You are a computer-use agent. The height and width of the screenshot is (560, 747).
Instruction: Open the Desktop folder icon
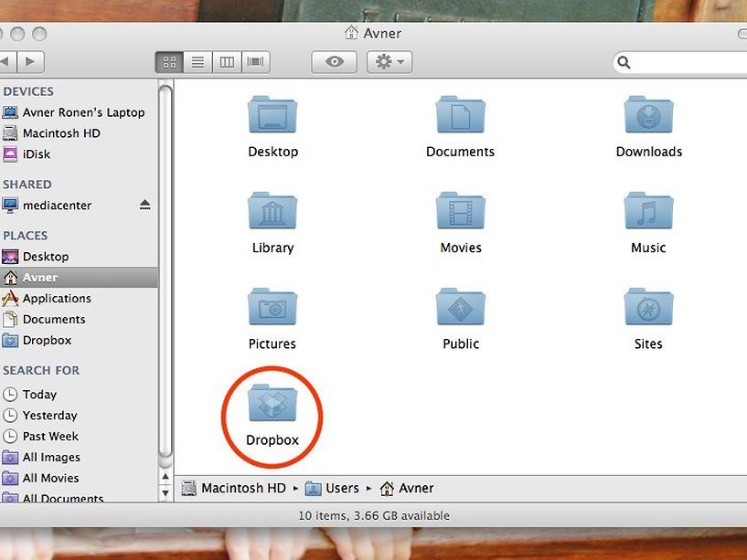(272, 115)
